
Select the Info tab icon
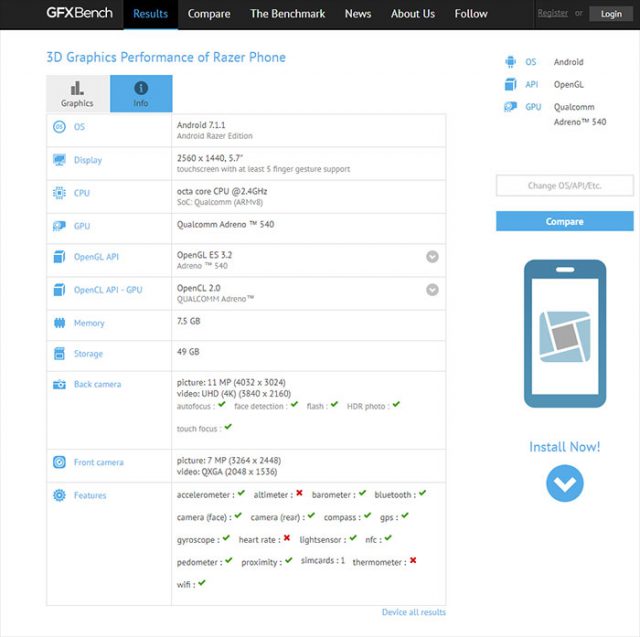click(141, 88)
